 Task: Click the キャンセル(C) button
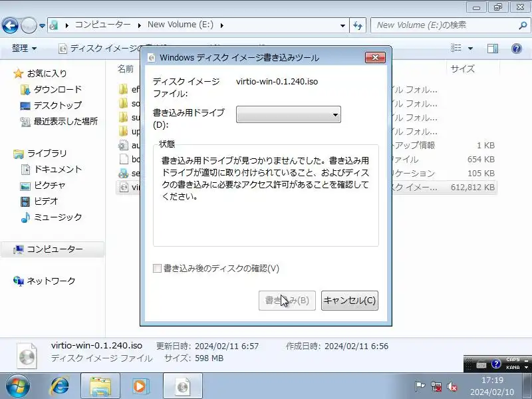(350, 301)
